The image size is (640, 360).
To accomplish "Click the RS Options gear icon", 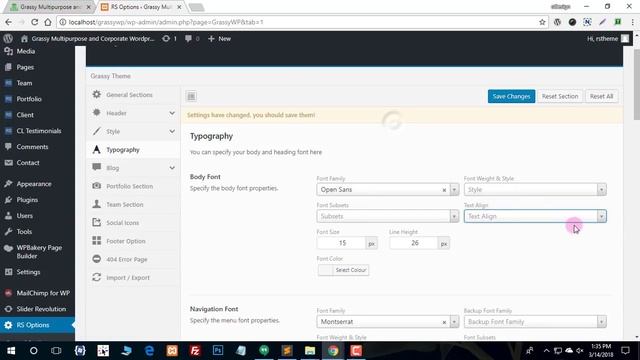I will [x=8, y=325].
